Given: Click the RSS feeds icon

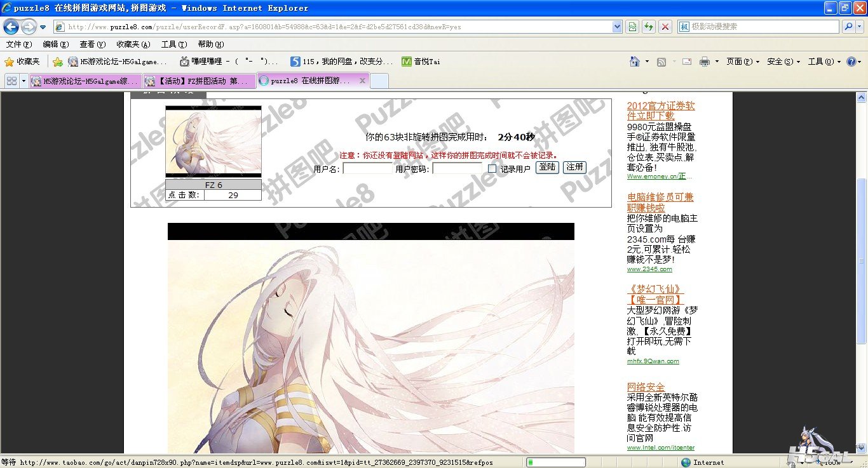Looking at the screenshot, I should pyautogui.click(x=661, y=62).
